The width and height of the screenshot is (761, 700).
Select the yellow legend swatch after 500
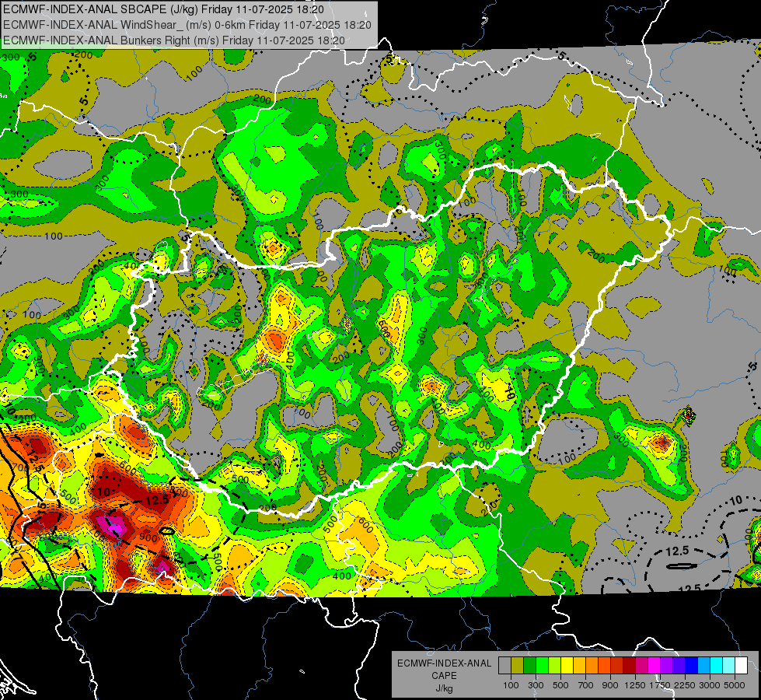pyautogui.click(x=567, y=666)
